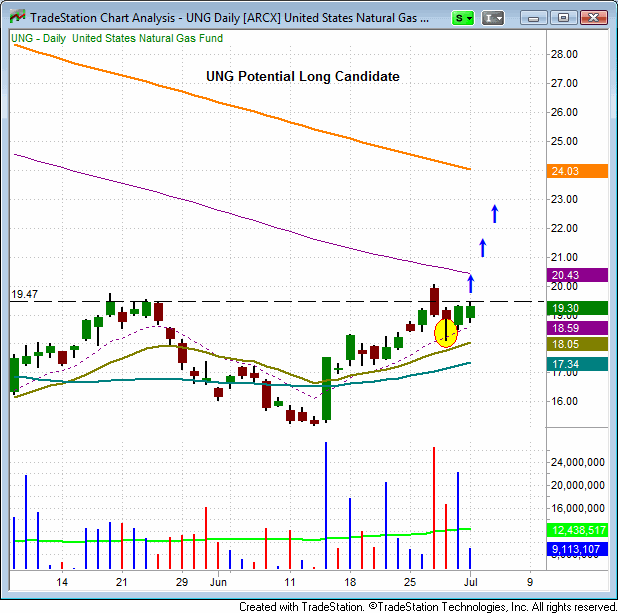Click the teal 17.34 moving average tag
The height and width of the screenshot is (613, 618).
(577, 364)
